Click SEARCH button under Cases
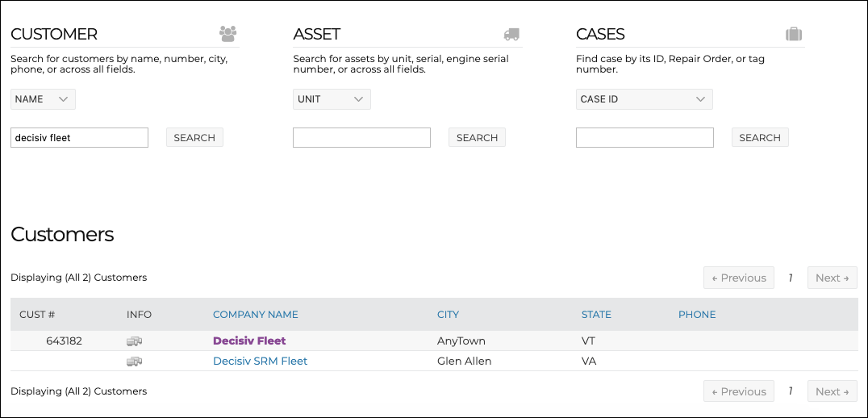 click(760, 137)
